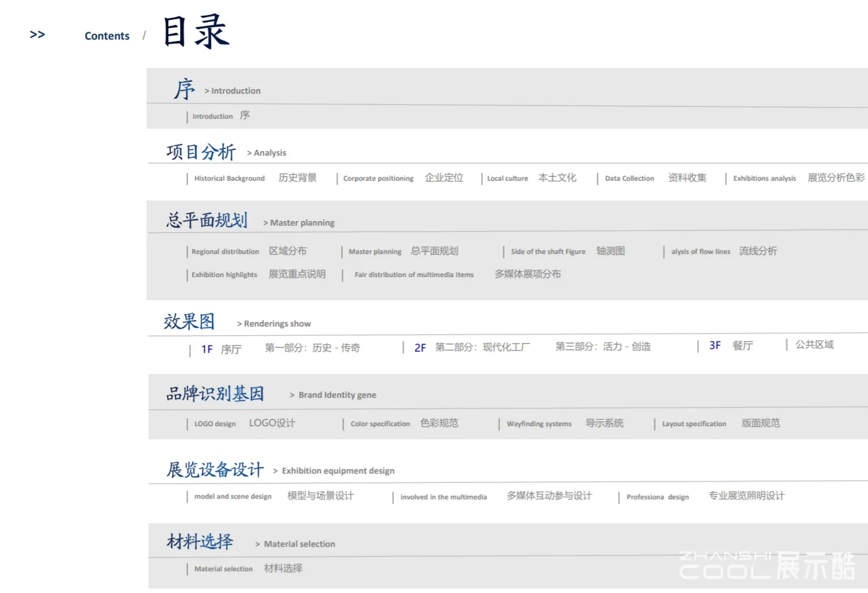Viewport: 868px width, 593px height.
Task: Click the 品牌识别基因 section heading
Action: 215,394
